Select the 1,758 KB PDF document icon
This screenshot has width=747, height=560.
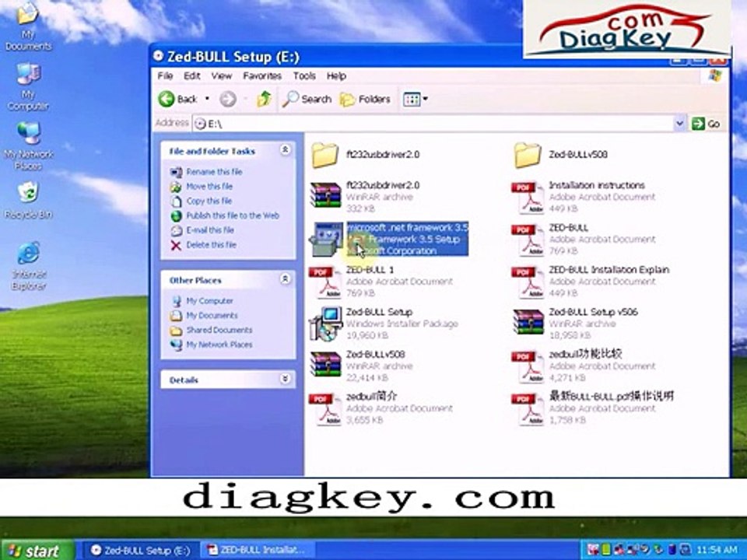[x=528, y=408]
